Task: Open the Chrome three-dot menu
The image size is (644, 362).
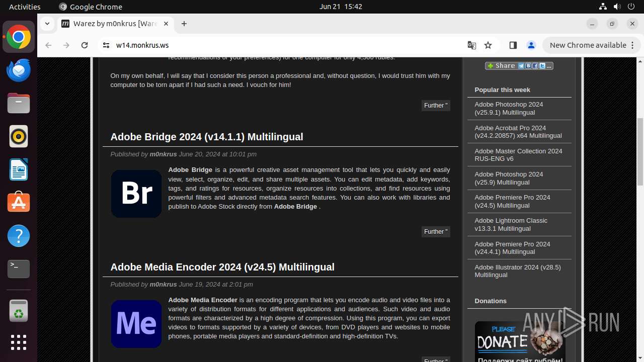Action: point(633,45)
